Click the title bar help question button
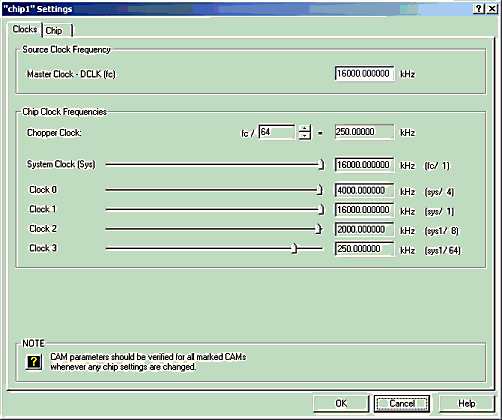 click(x=479, y=9)
